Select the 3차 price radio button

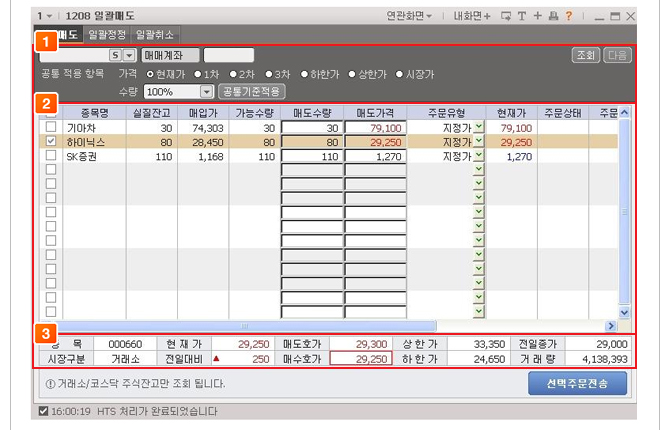point(269,74)
